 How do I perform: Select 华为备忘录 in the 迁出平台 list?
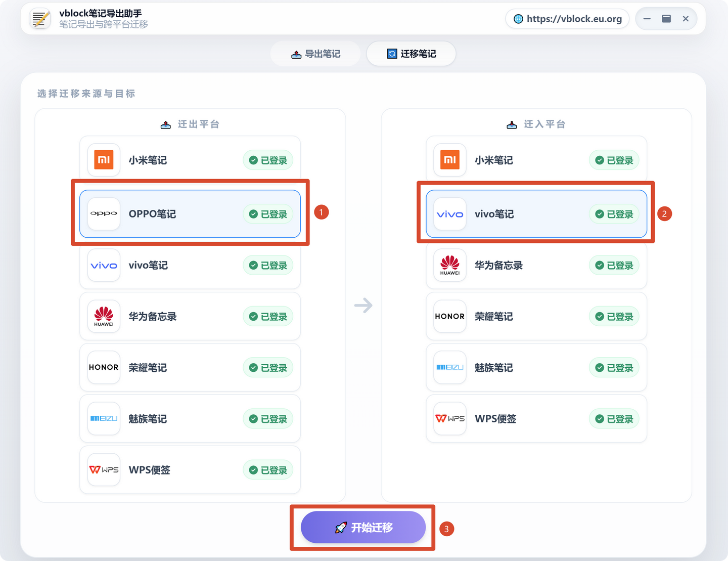190,316
